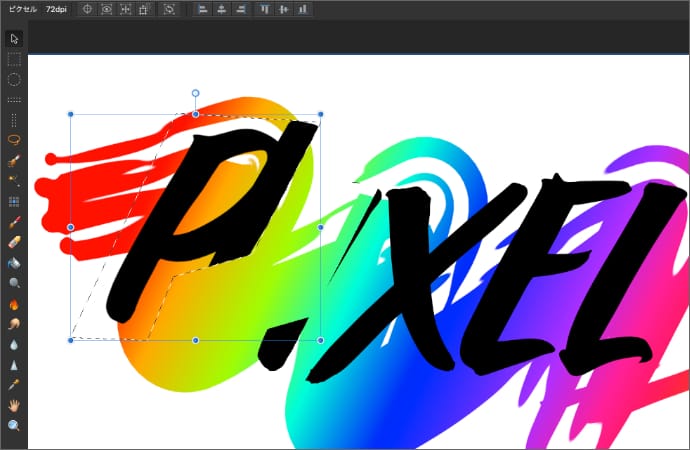
Task: Activate the View hand tool
Action: [x=14, y=405]
